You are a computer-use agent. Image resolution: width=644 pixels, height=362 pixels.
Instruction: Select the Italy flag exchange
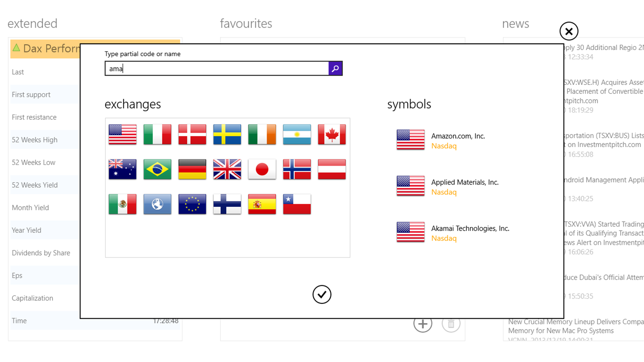pyautogui.click(x=157, y=134)
